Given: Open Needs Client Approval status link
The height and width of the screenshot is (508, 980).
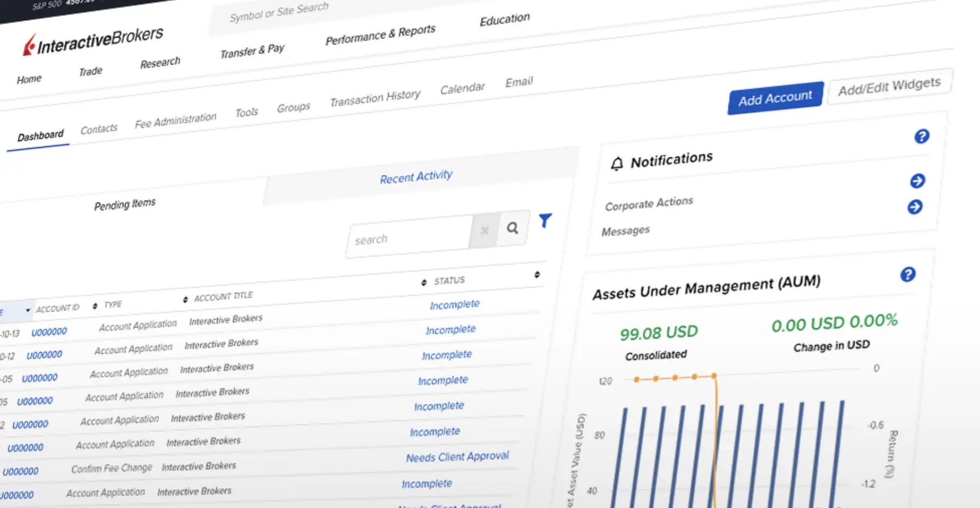Looking at the screenshot, I should click(457, 457).
